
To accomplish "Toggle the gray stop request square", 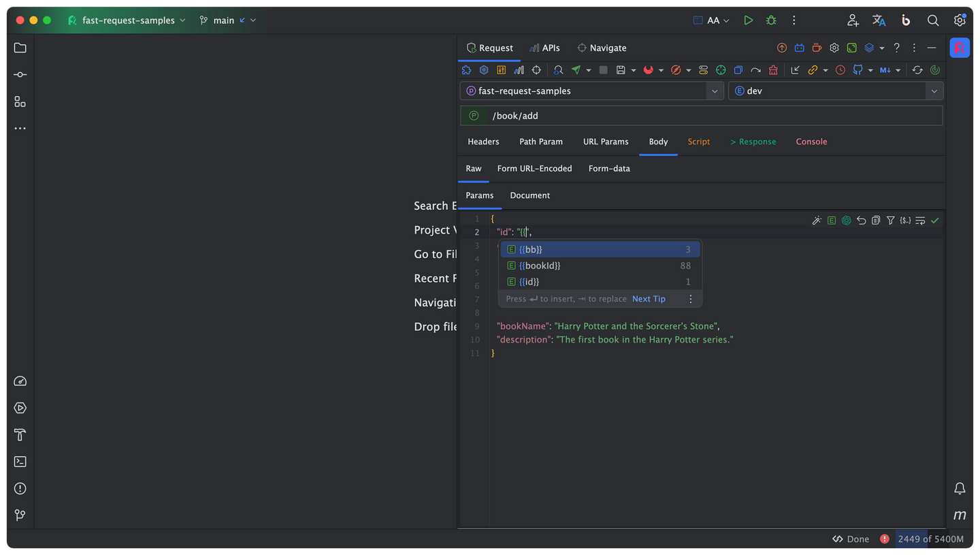I will tap(603, 70).
